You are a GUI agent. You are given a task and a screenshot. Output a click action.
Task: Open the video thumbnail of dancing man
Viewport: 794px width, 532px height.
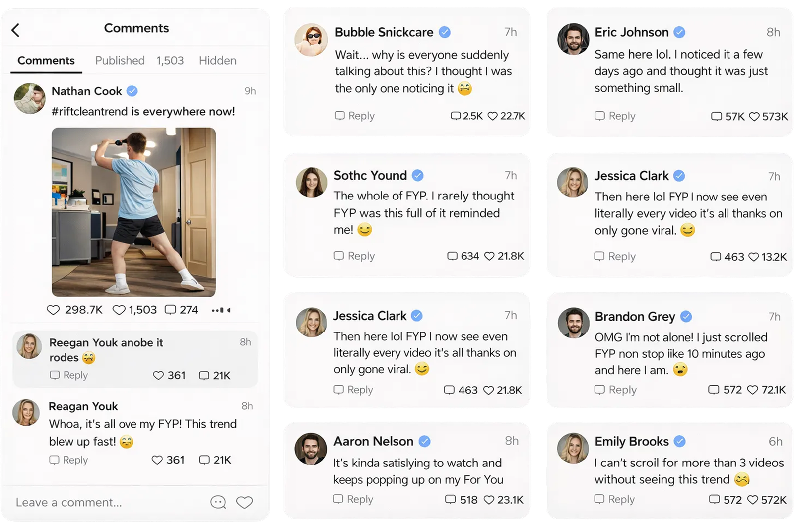tap(133, 212)
